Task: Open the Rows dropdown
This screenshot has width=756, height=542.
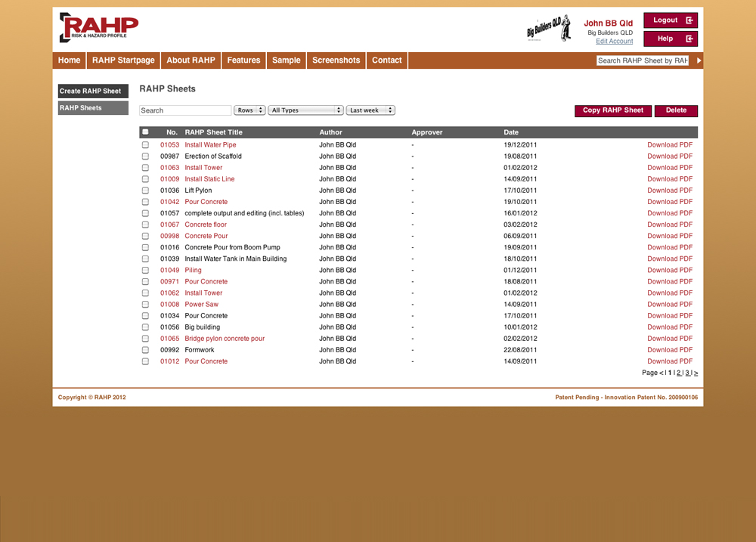Action: [x=249, y=110]
